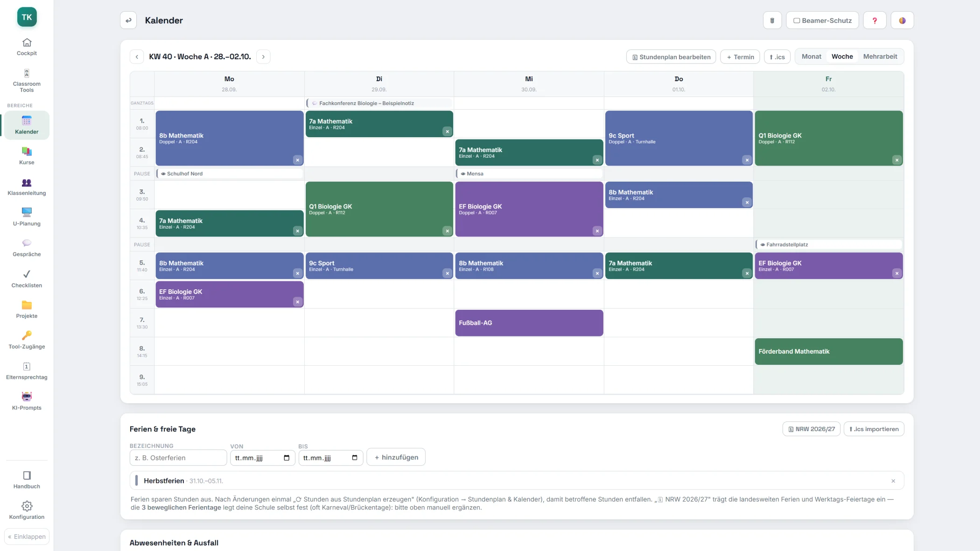The image size is (980, 551).
Task: Open Fachkonferenz Biologie all-day note
Action: point(379,103)
